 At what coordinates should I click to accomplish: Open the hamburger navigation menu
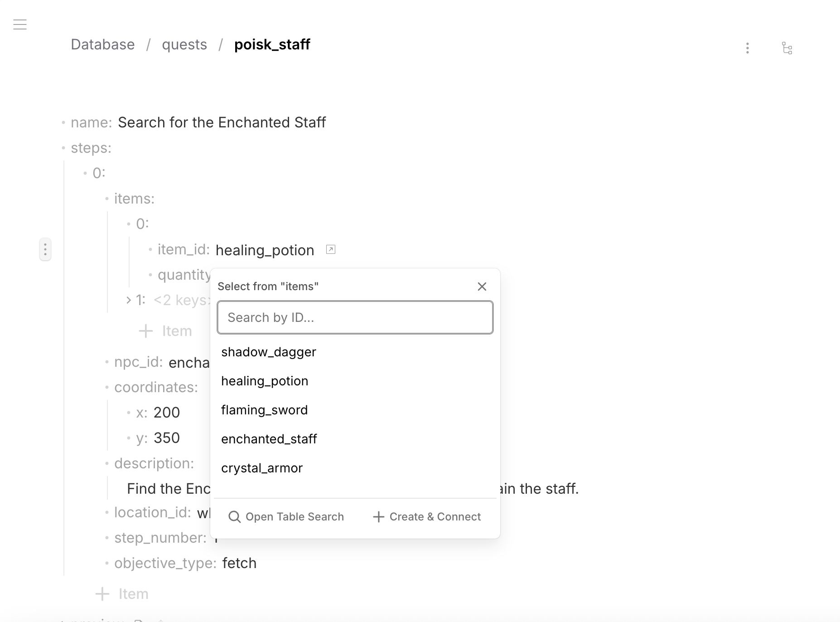pyautogui.click(x=20, y=24)
